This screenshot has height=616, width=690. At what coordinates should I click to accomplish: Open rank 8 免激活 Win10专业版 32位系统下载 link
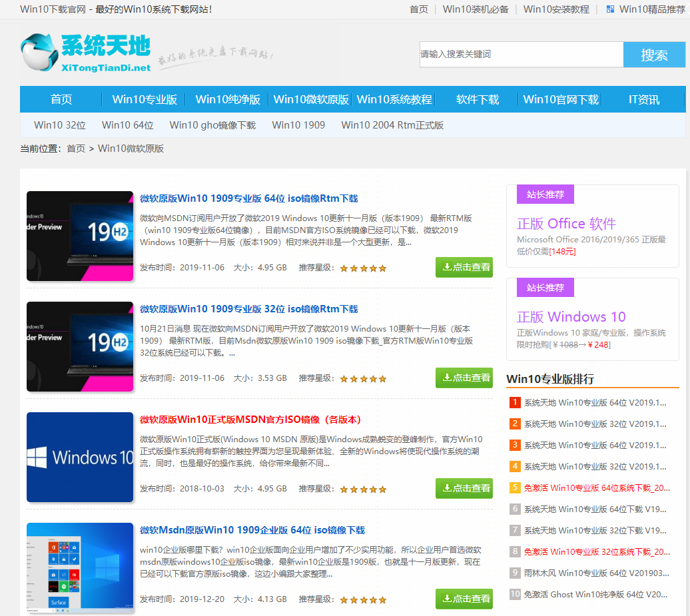tap(597, 552)
